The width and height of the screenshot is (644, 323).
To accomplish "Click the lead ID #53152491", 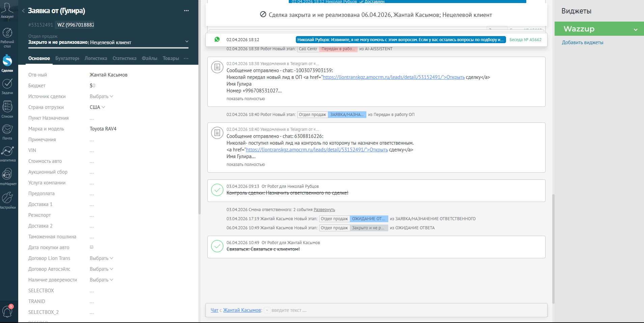I will (40, 25).
